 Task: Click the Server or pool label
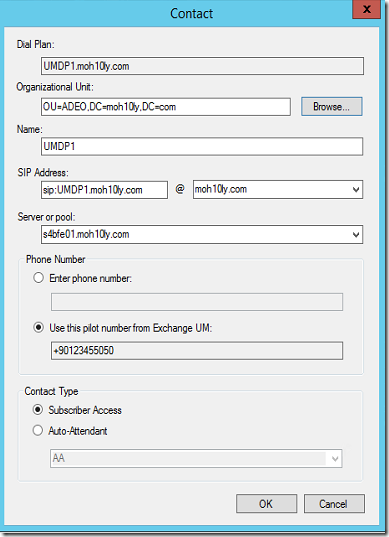(x=46, y=217)
